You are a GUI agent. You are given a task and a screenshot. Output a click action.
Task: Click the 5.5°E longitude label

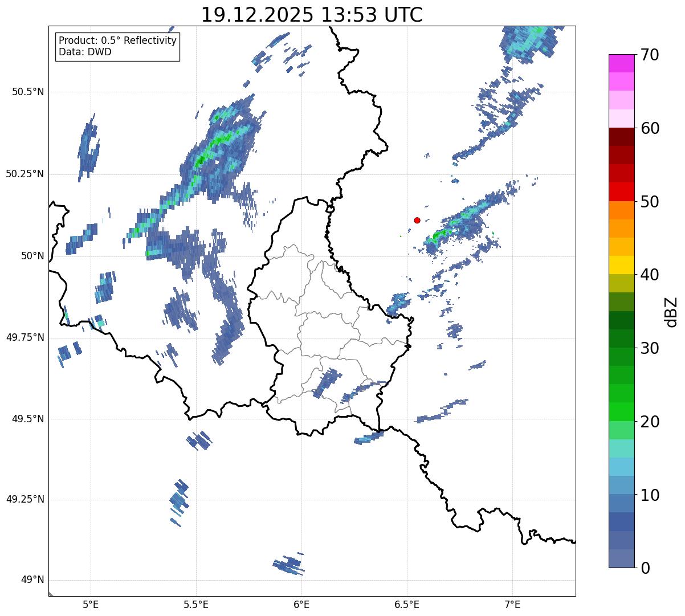[x=196, y=604]
